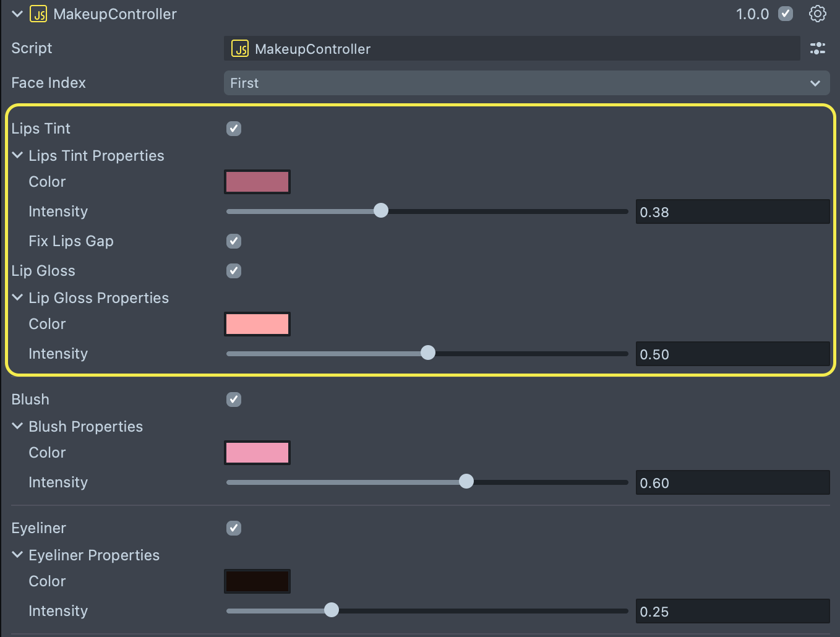Click the script picker icon beside MakeupController
This screenshot has width=840, height=637.
tap(817, 48)
